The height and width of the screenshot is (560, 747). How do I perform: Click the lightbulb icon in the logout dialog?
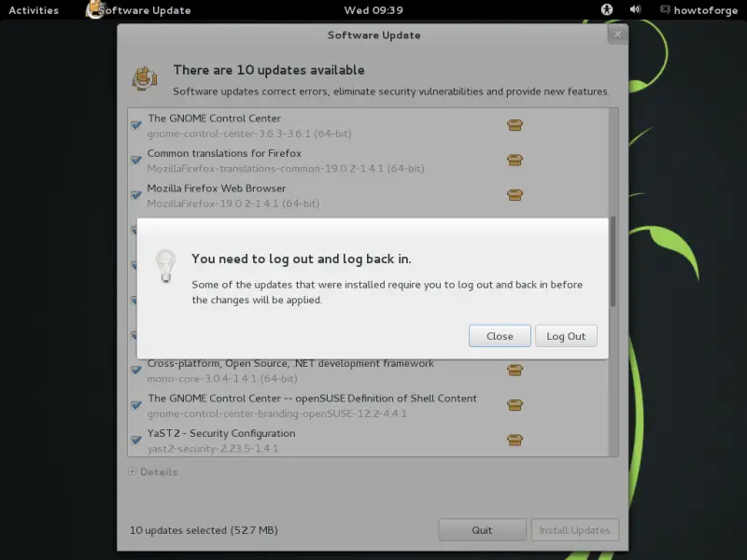pos(166,266)
